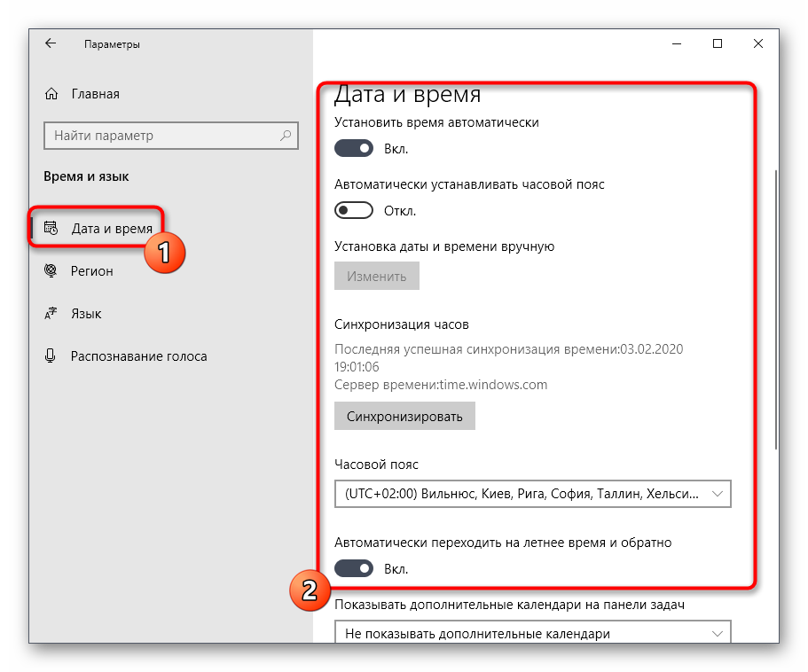Maximize the Параметры window

tap(718, 43)
